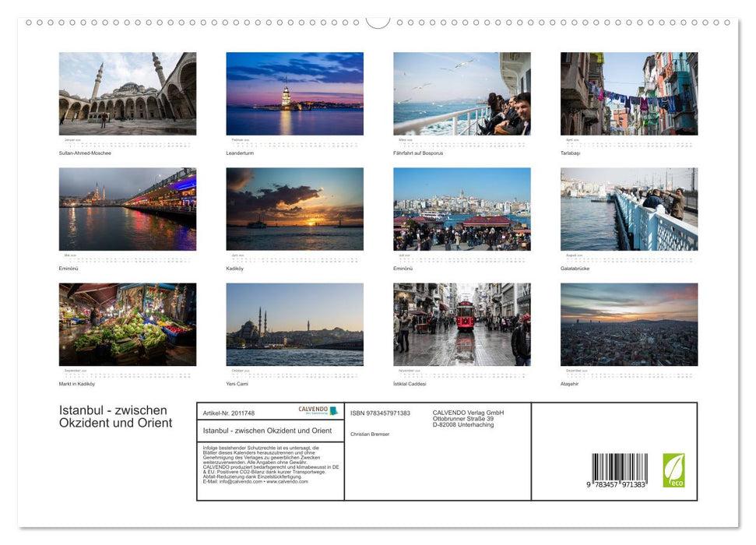
Task: Click the Galatabrücke bridge photo
Action: [x=629, y=209]
